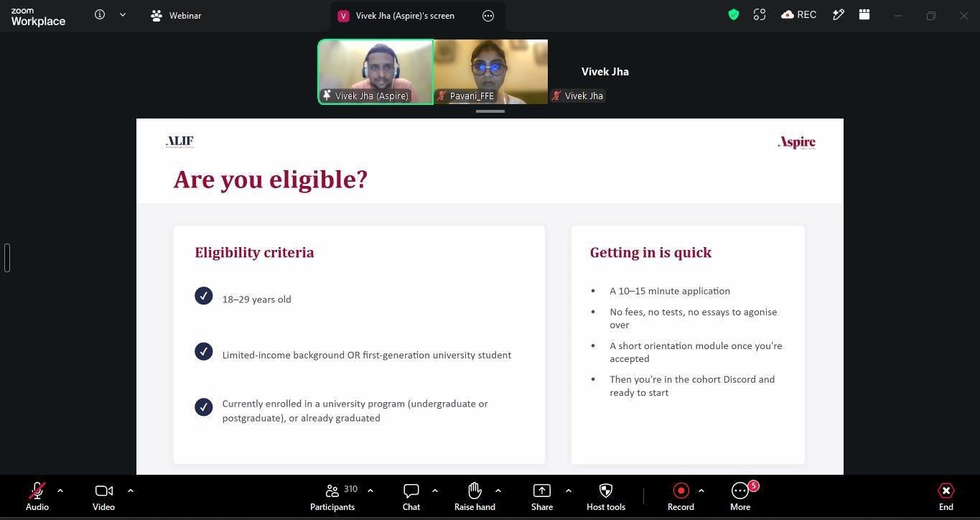Click the green encryption shield icon
The width and height of the screenshot is (980, 520).
coord(734,14)
